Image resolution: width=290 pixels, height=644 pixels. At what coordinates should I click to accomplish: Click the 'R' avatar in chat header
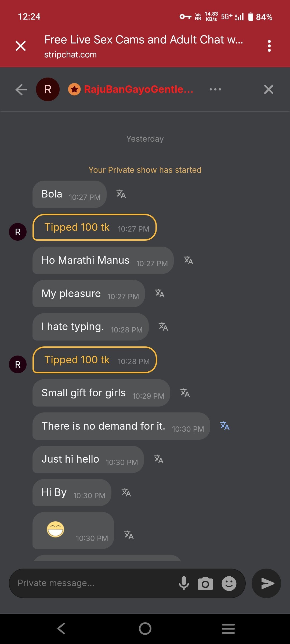(48, 89)
